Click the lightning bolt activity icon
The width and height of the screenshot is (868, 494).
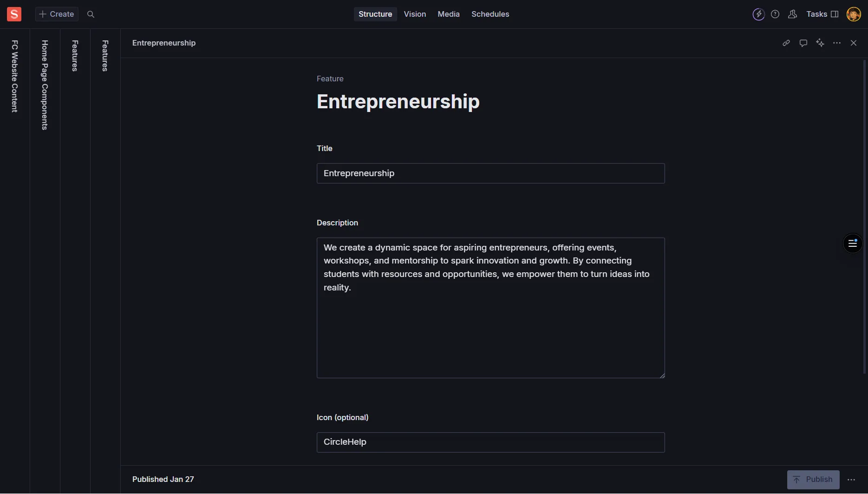point(758,14)
